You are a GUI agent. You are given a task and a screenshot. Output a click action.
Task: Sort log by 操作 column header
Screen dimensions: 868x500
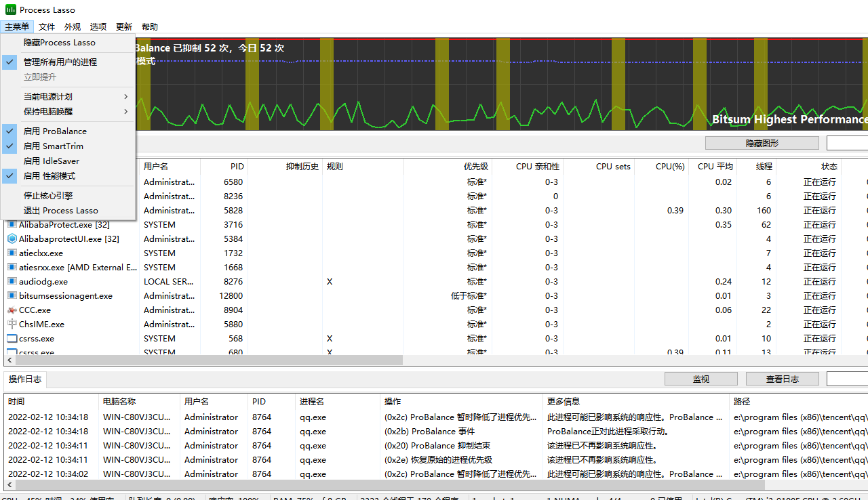[x=461, y=401]
